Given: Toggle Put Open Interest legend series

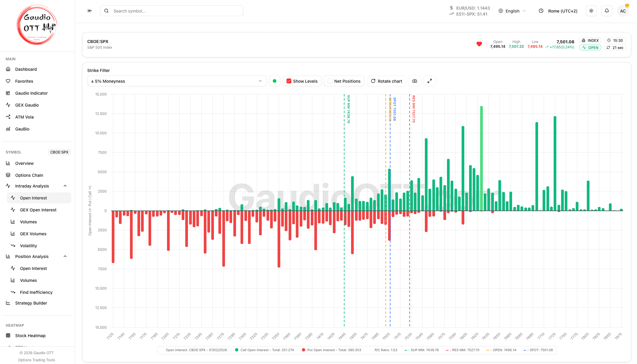Looking at the screenshot, I should pyautogui.click(x=331, y=350).
